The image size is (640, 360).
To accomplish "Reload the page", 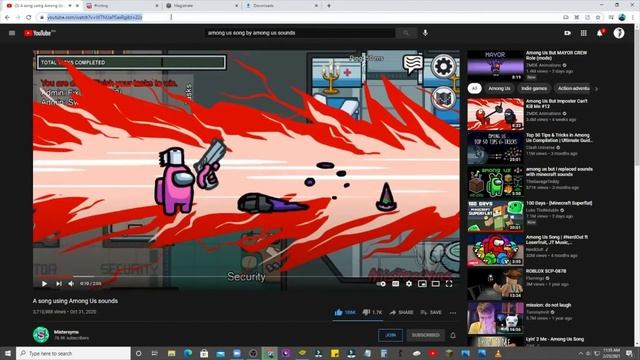I will 29,17.
